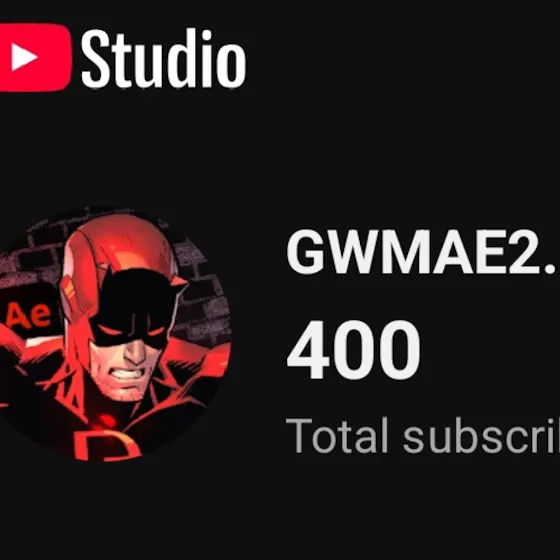The height and width of the screenshot is (560, 560).
Task: Click the red YouTube play logo
Action: coord(35,58)
